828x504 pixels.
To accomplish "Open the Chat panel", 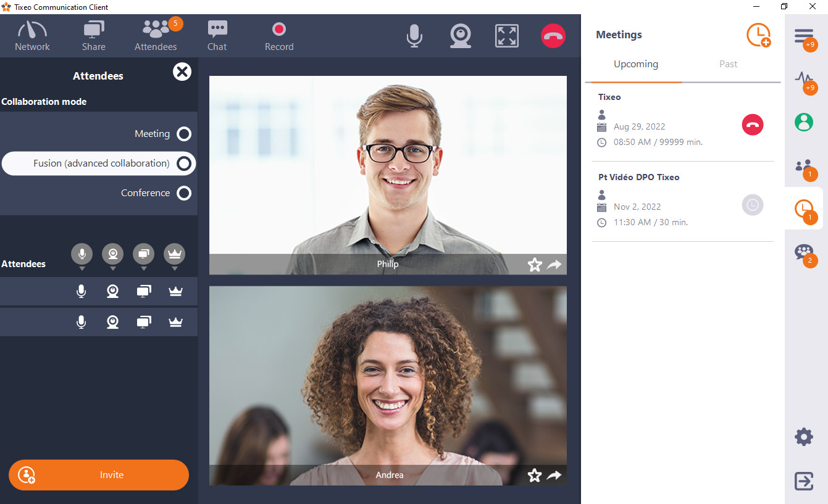I will pyautogui.click(x=217, y=36).
